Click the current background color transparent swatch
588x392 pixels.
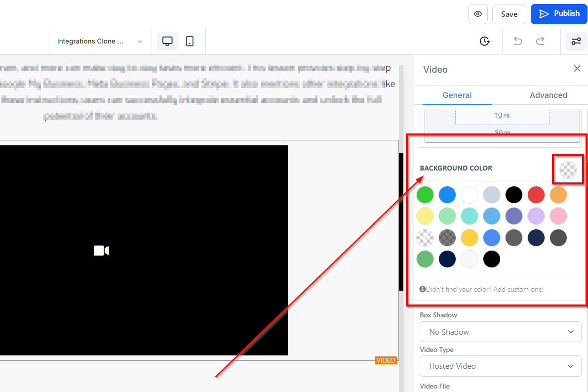tap(568, 170)
